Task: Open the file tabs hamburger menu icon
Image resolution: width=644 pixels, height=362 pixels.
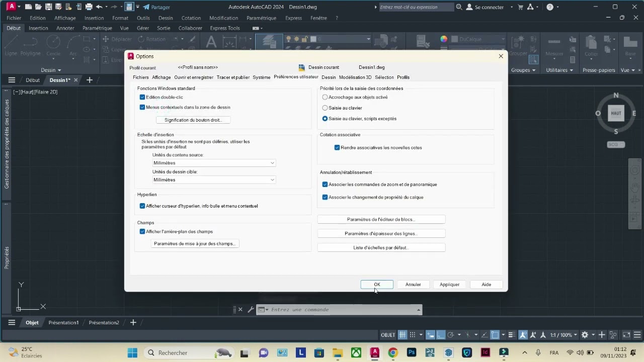Action: [x=12, y=80]
